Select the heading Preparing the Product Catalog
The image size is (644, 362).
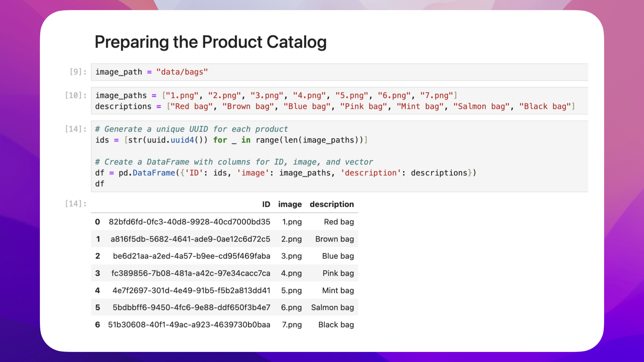click(211, 42)
